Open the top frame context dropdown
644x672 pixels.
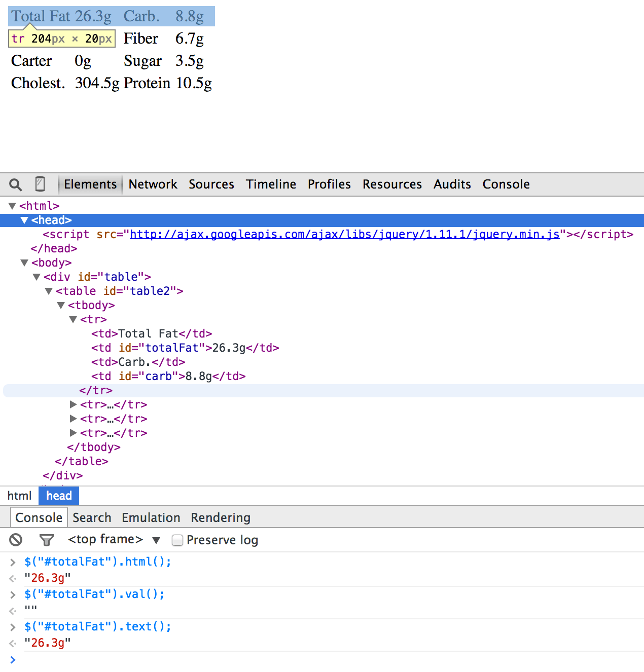tap(114, 540)
